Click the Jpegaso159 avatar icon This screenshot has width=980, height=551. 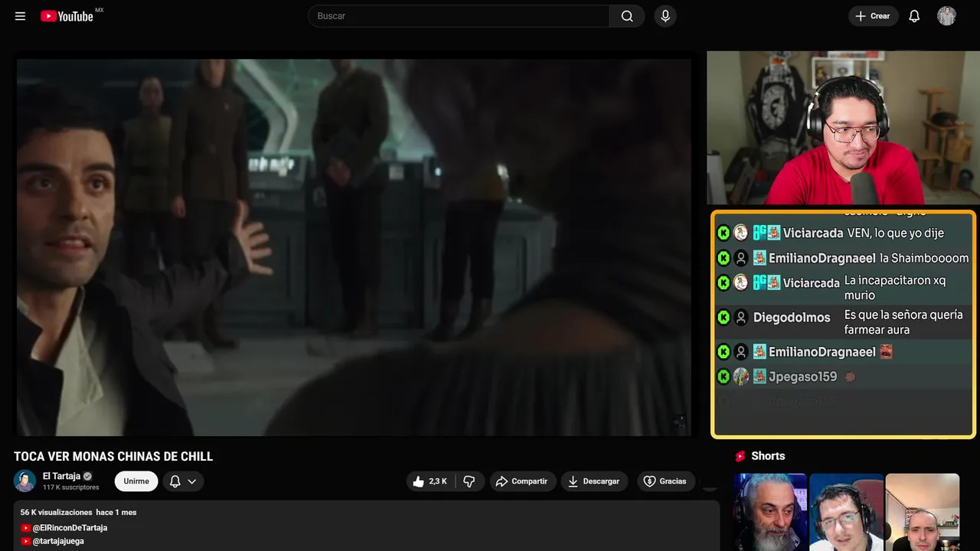740,377
